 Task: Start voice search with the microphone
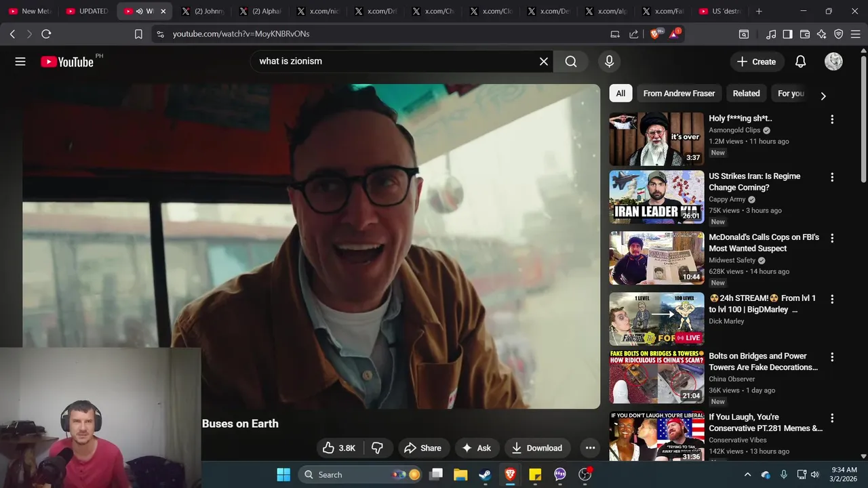tap(609, 62)
